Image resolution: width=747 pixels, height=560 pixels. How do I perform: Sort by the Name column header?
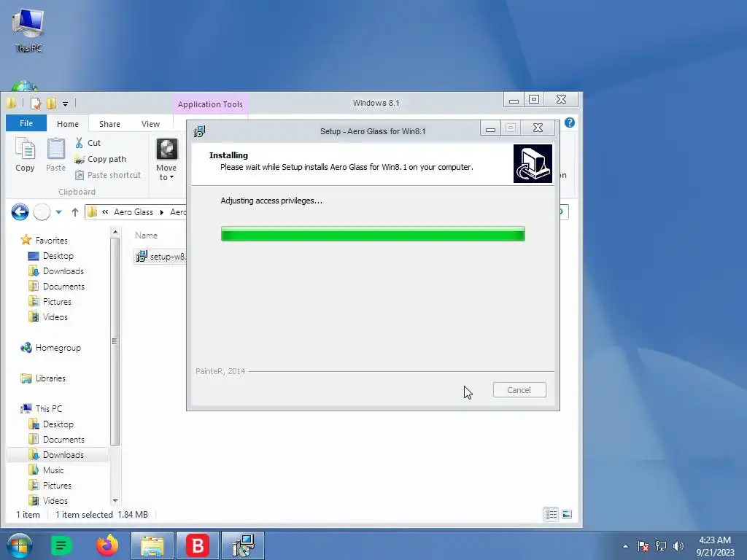click(x=146, y=236)
